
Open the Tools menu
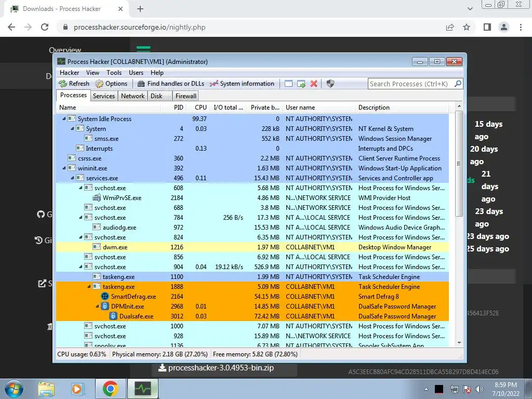114,73
